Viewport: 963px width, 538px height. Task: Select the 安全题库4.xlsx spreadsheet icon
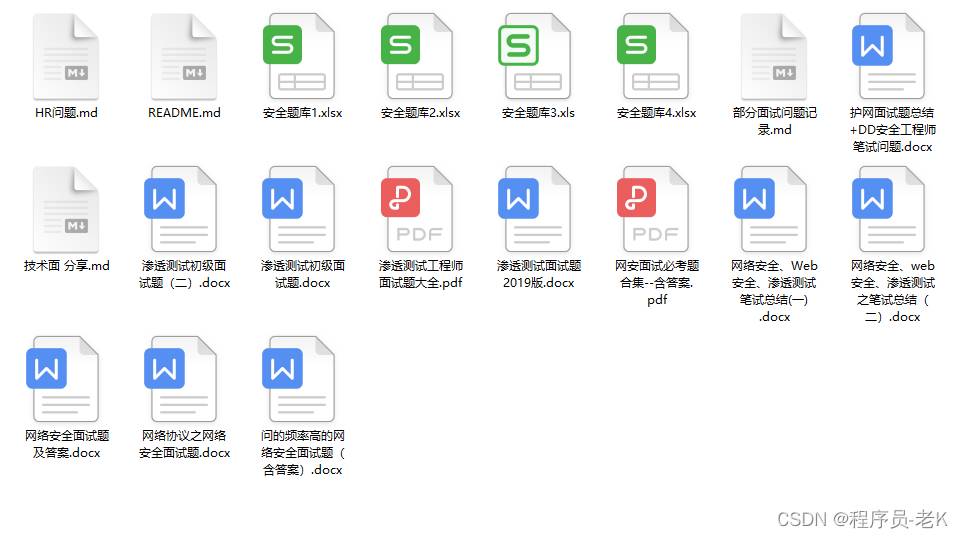pos(653,57)
